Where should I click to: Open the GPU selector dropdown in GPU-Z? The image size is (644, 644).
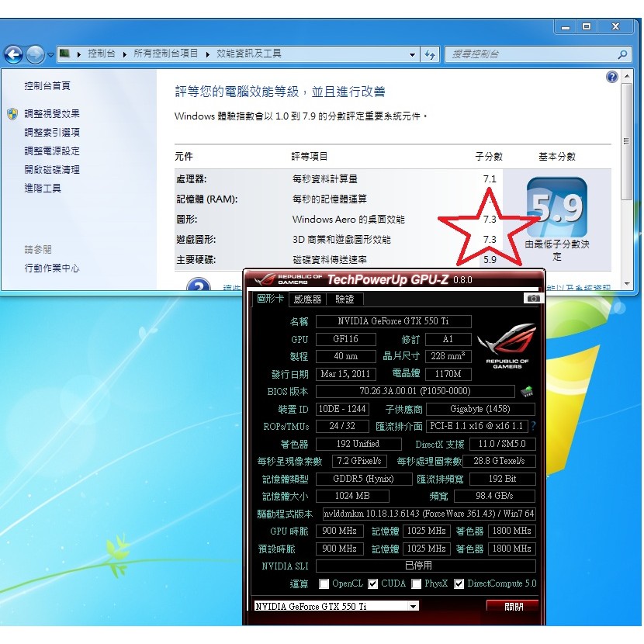click(x=414, y=606)
